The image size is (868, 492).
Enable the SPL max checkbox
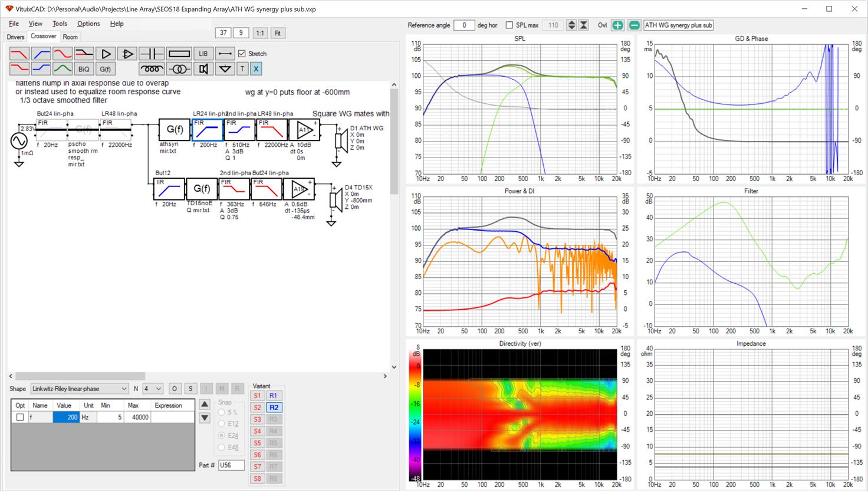(x=509, y=25)
